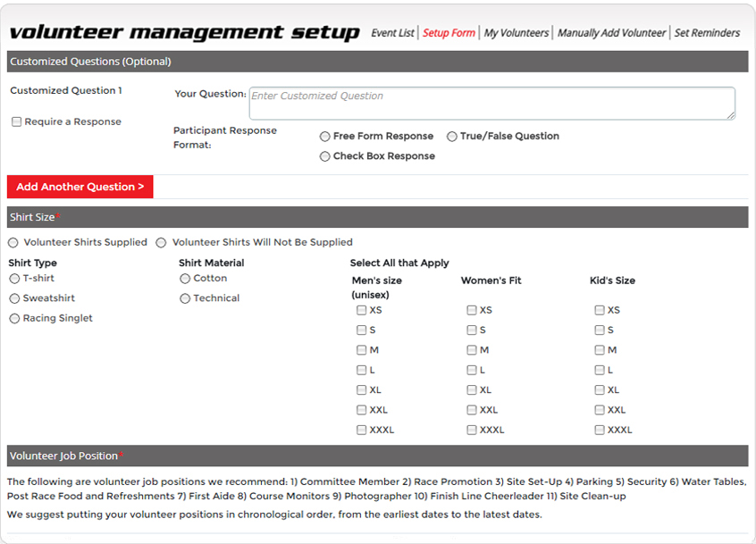This screenshot has width=756, height=544.
Task: Select Racing Singlet shirt type
Action: (x=14, y=319)
